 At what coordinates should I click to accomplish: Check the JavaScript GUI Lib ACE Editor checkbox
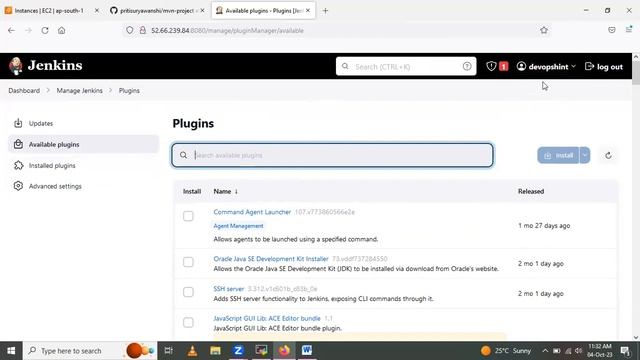point(188,322)
